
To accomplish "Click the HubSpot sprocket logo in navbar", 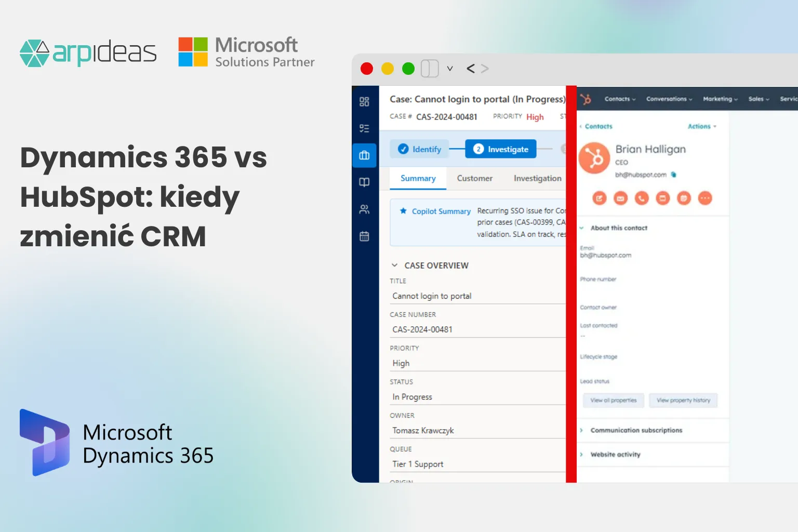I will click(x=586, y=99).
